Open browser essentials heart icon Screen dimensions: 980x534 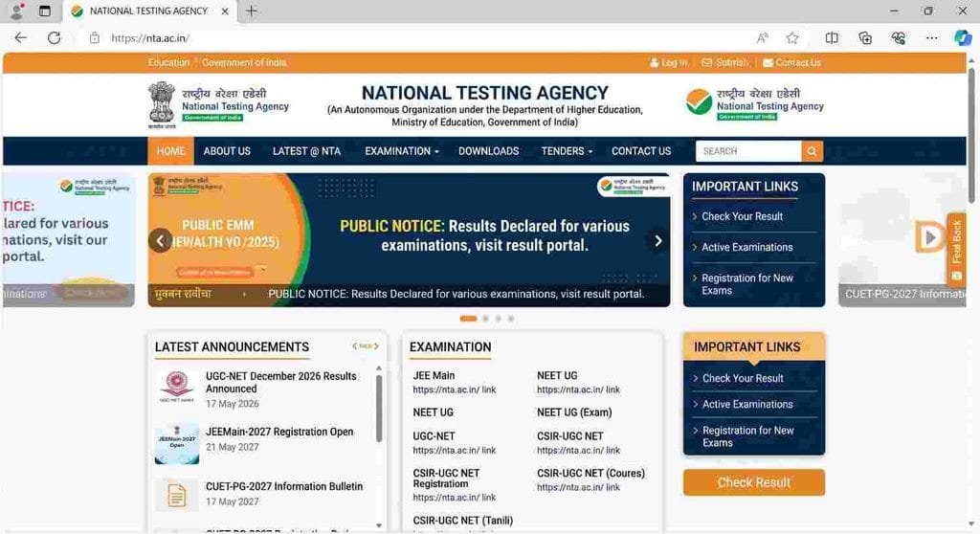coord(899,38)
